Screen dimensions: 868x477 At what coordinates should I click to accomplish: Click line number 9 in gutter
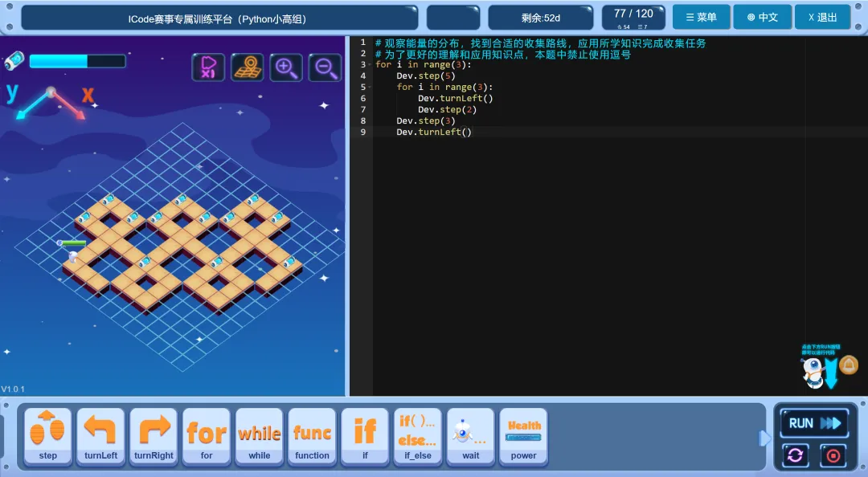click(363, 132)
